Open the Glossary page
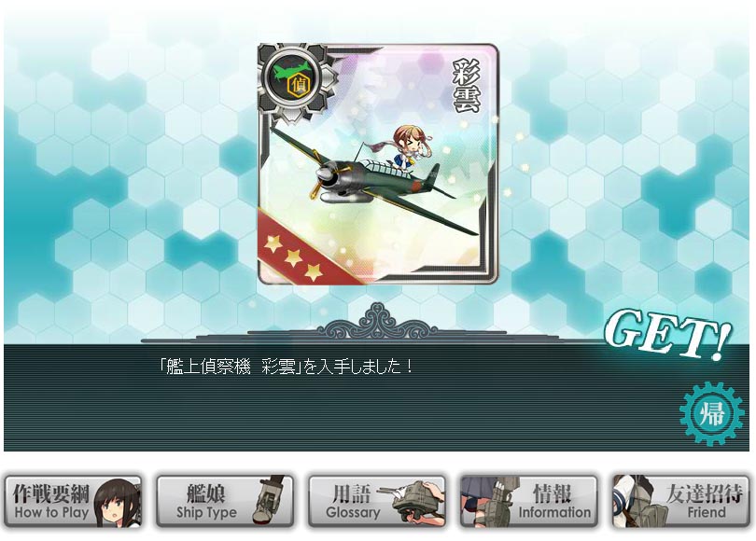Viewport: 756px width, 541px height. [377, 502]
